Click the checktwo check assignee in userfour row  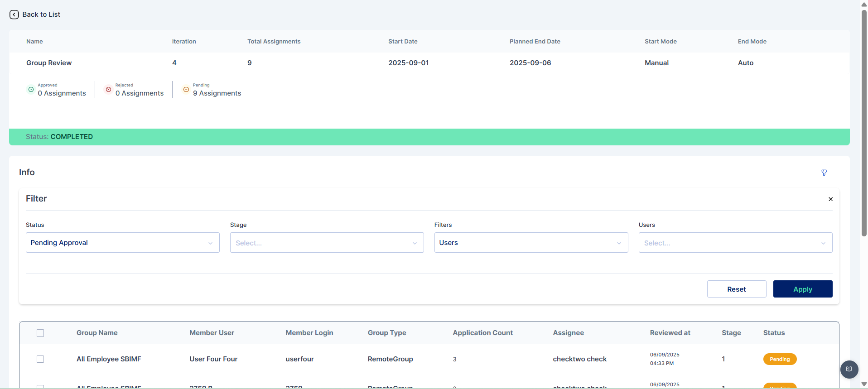[x=579, y=359]
